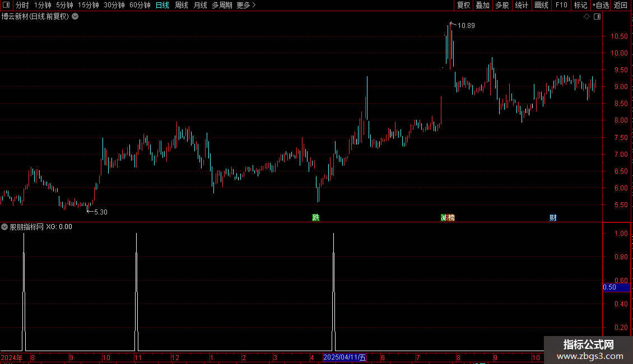The width and height of the screenshot is (633, 364).
Task: Open the 多周期 multi-period view
Action: click(x=222, y=5)
